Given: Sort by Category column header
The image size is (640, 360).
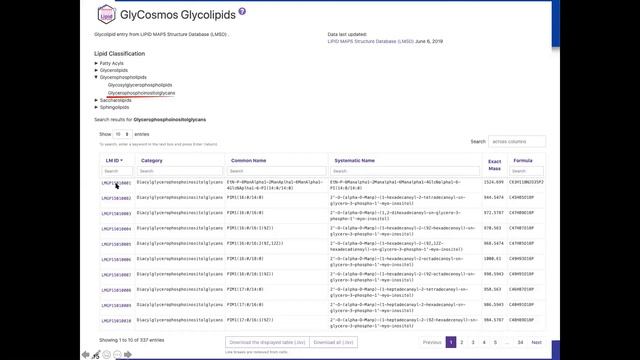Looking at the screenshot, I should (152, 160).
